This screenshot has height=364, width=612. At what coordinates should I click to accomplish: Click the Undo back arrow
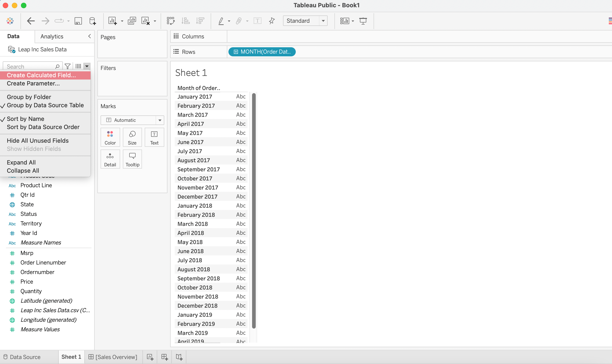point(31,21)
